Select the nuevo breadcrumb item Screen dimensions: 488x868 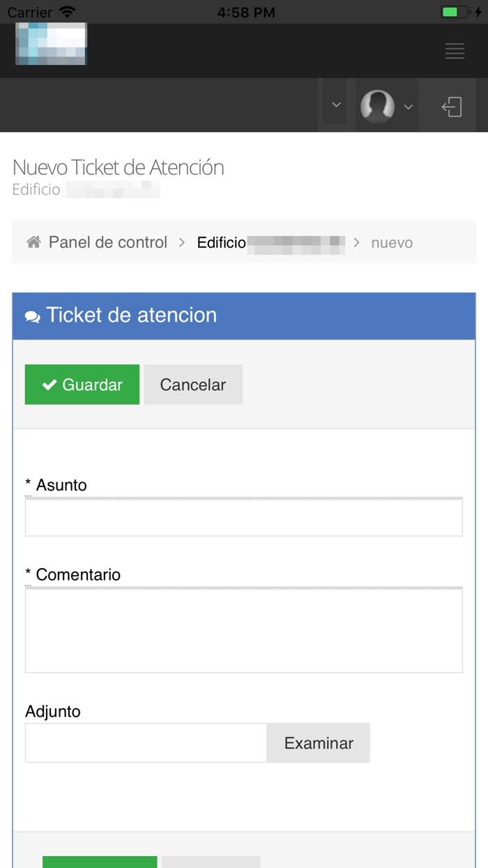[x=392, y=242]
